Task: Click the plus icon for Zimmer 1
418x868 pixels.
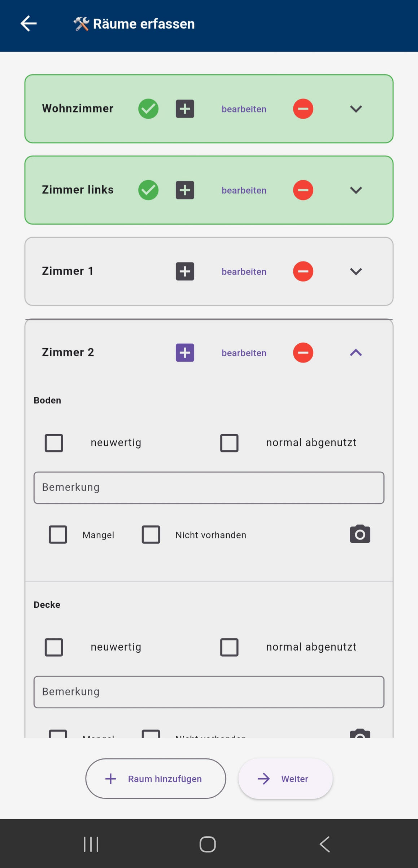Action: pos(185,271)
